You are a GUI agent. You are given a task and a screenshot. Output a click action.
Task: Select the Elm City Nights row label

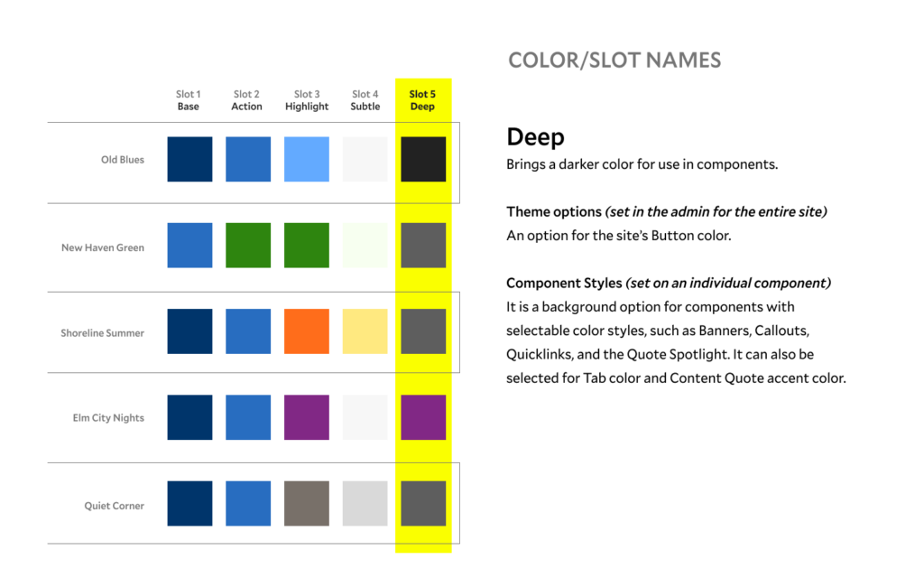point(108,418)
